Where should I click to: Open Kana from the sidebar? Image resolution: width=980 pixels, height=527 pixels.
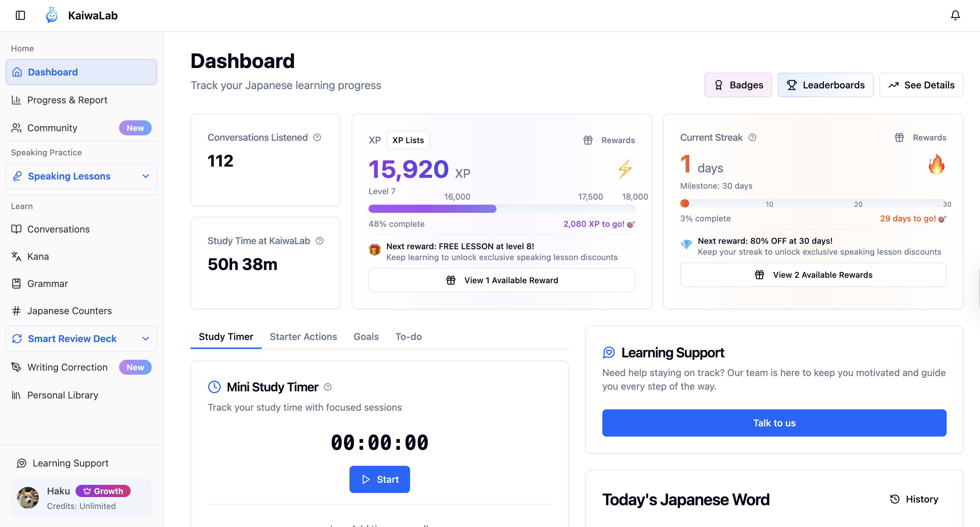click(38, 256)
